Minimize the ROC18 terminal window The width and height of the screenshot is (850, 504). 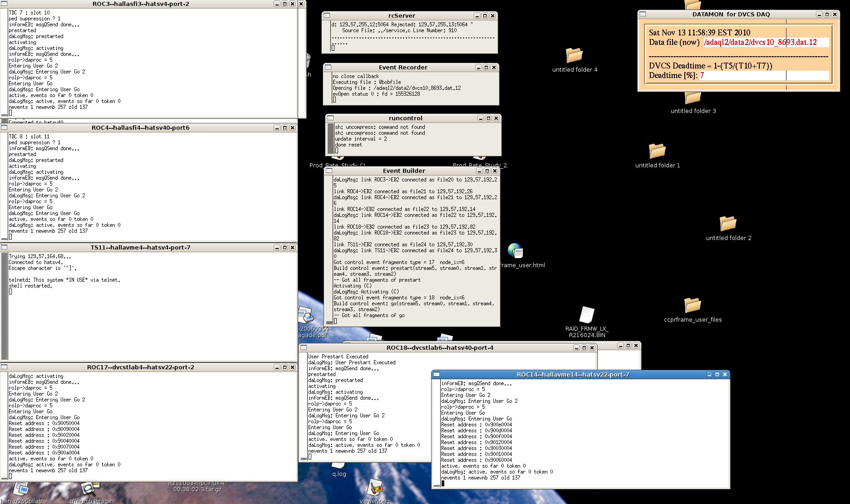point(576,347)
